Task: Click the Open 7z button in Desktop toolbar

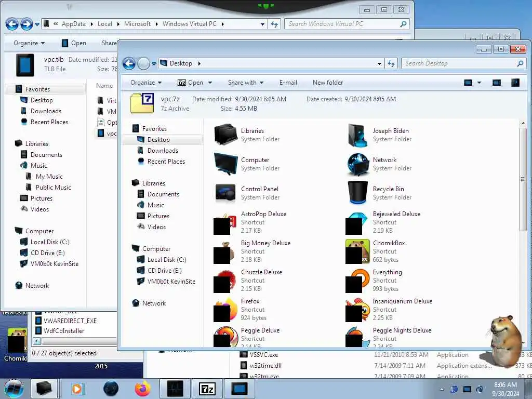Action: click(x=190, y=83)
